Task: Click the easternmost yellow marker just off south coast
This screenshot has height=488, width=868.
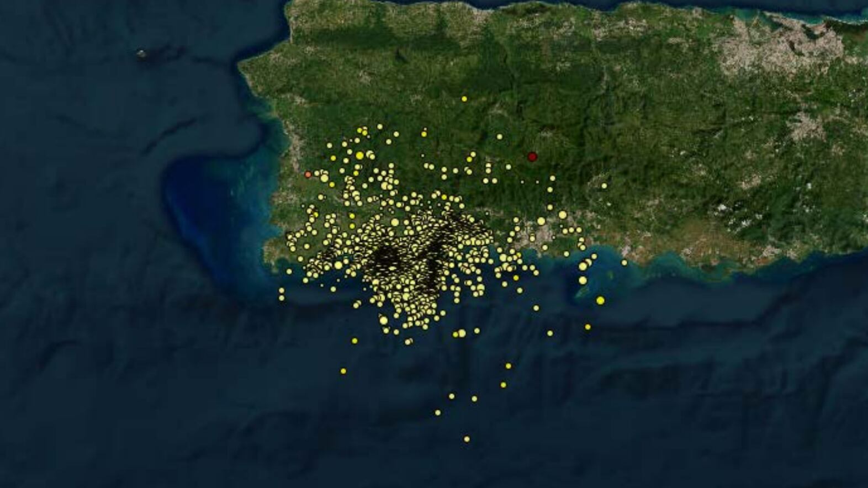Action: pos(624,263)
